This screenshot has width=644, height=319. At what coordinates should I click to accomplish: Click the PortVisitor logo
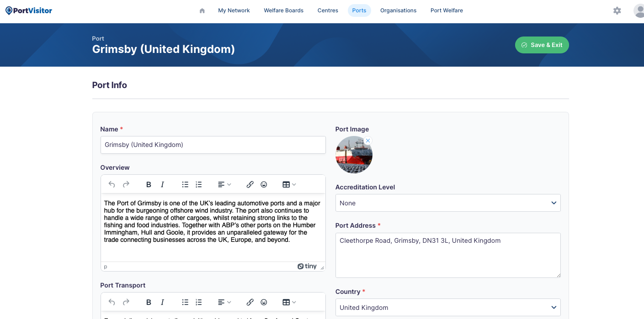click(29, 10)
